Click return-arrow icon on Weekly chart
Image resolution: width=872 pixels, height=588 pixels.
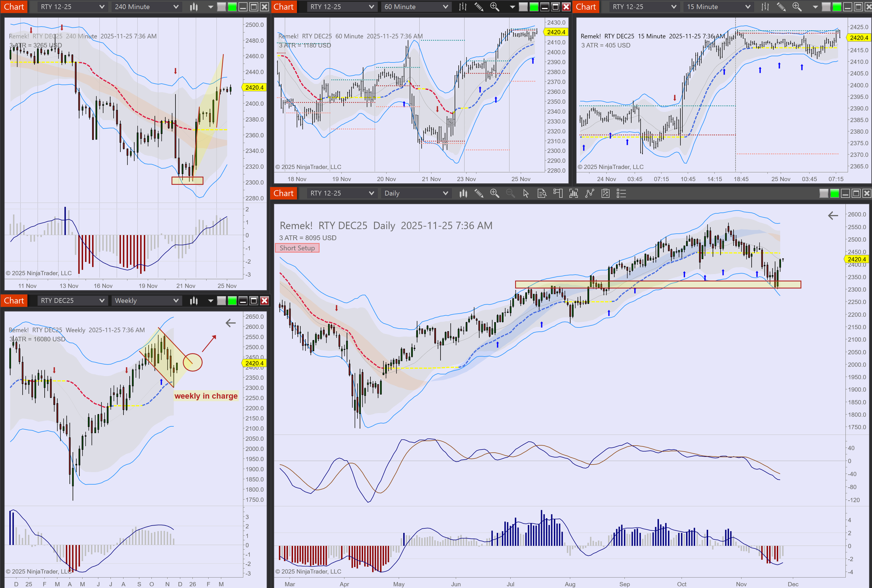[230, 323]
